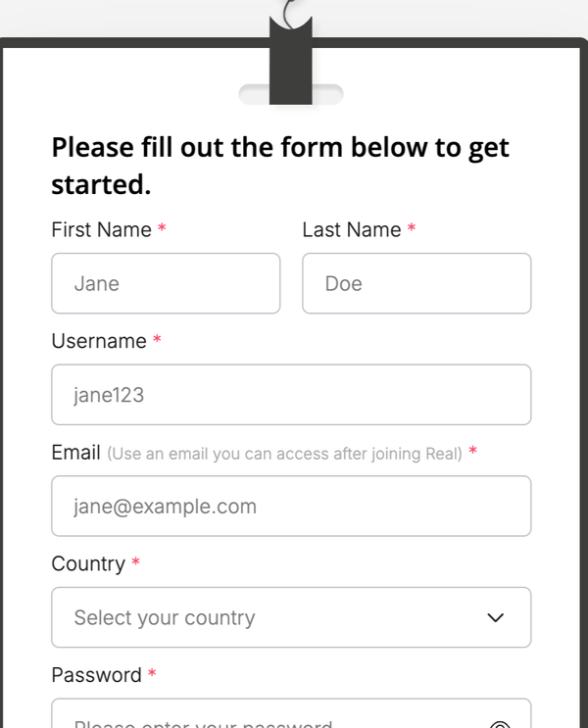588x728 pixels.
Task: Click the Last Name label
Action: pos(352,230)
